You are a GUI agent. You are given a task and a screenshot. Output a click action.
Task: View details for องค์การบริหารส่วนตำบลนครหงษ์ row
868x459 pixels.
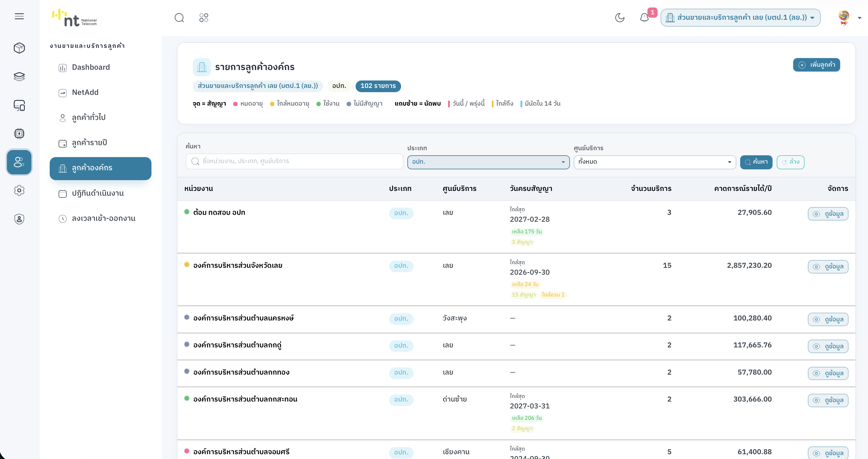(828, 319)
